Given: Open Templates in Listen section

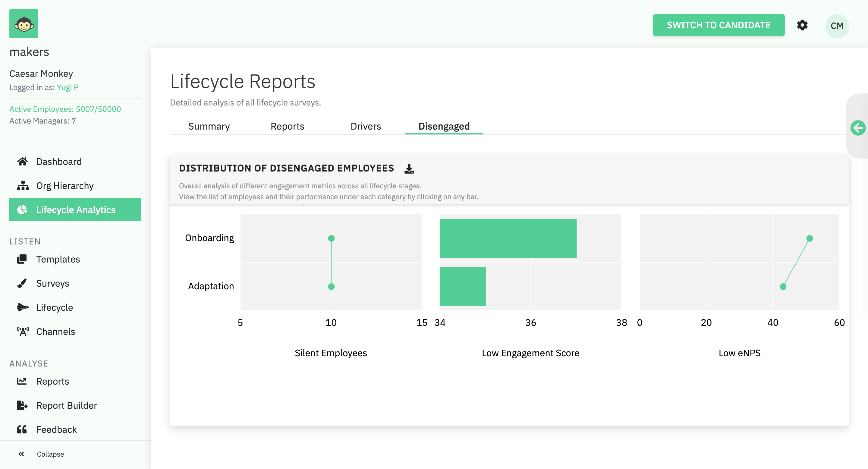Looking at the screenshot, I should (58, 259).
